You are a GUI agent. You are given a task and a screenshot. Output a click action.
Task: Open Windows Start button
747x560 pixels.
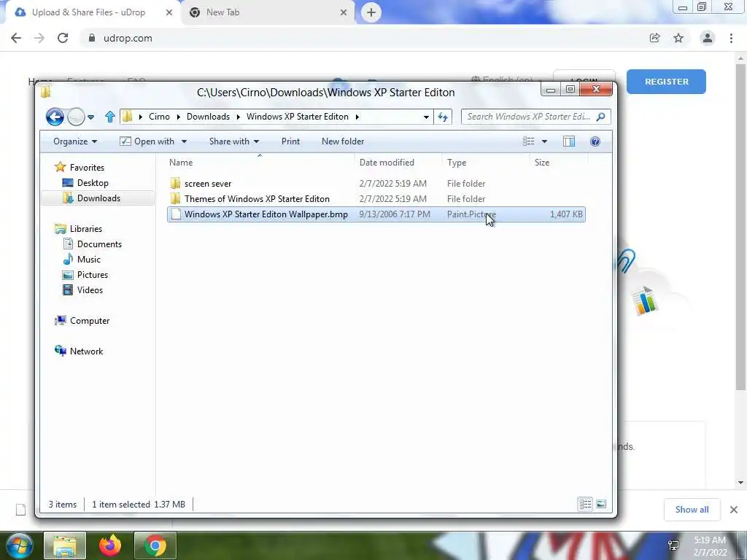[18, 545]
